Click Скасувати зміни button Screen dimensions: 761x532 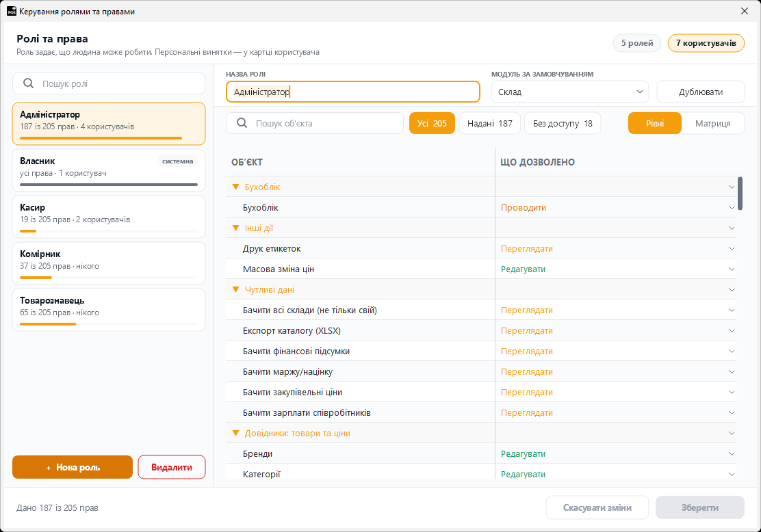pos(597,507)
